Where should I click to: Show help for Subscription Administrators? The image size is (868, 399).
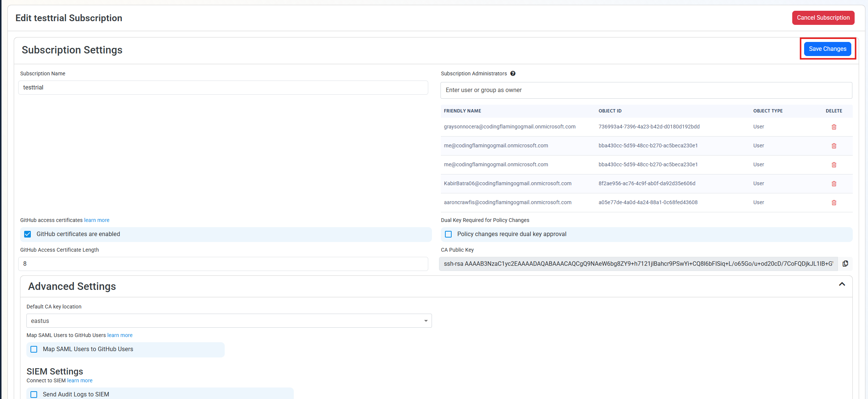(x=513, y=73)
